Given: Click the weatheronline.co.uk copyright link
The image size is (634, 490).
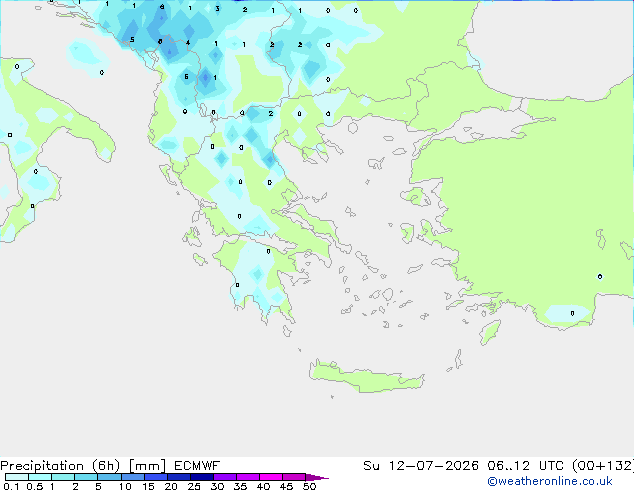Looking at the screenshot, I should (x=550, y=481).
